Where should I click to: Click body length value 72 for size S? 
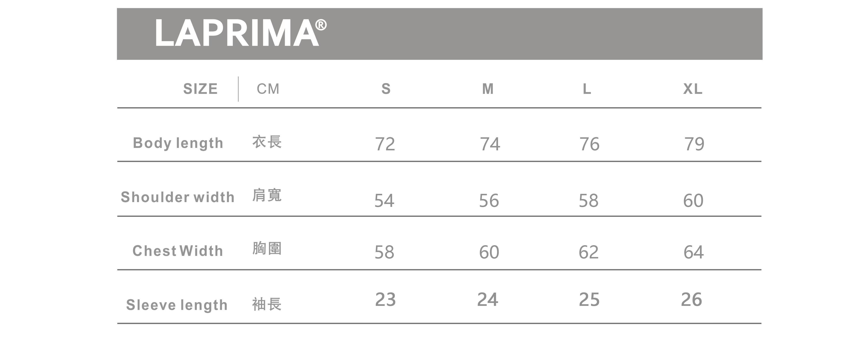(385, 144)
